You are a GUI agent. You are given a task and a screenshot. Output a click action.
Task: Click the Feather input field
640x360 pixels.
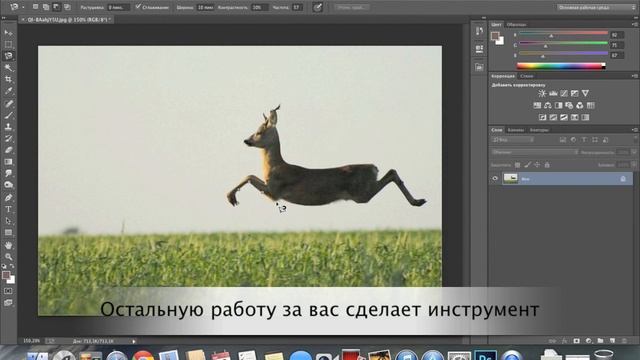point(118,7)
